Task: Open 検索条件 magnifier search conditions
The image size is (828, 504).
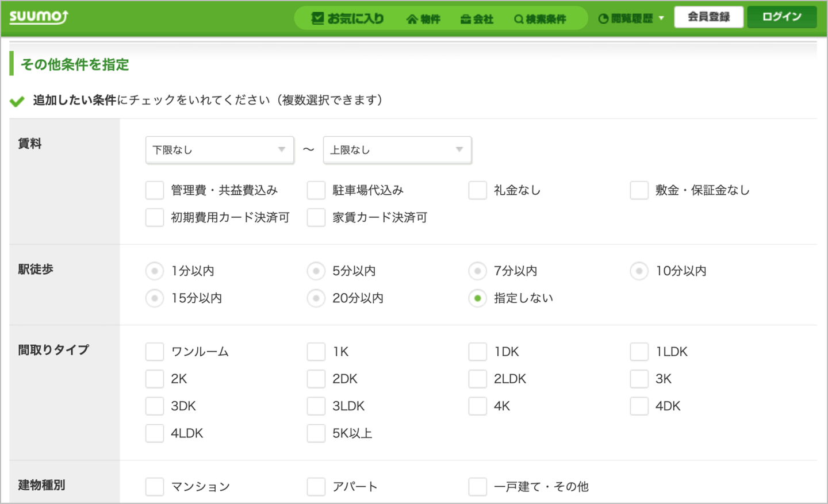Action: [x=540, y=19]
